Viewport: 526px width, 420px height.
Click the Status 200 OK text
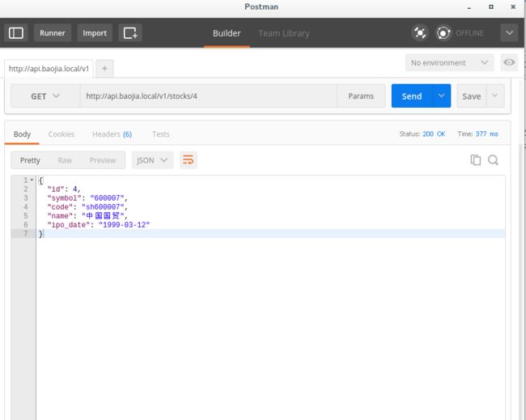422,134
